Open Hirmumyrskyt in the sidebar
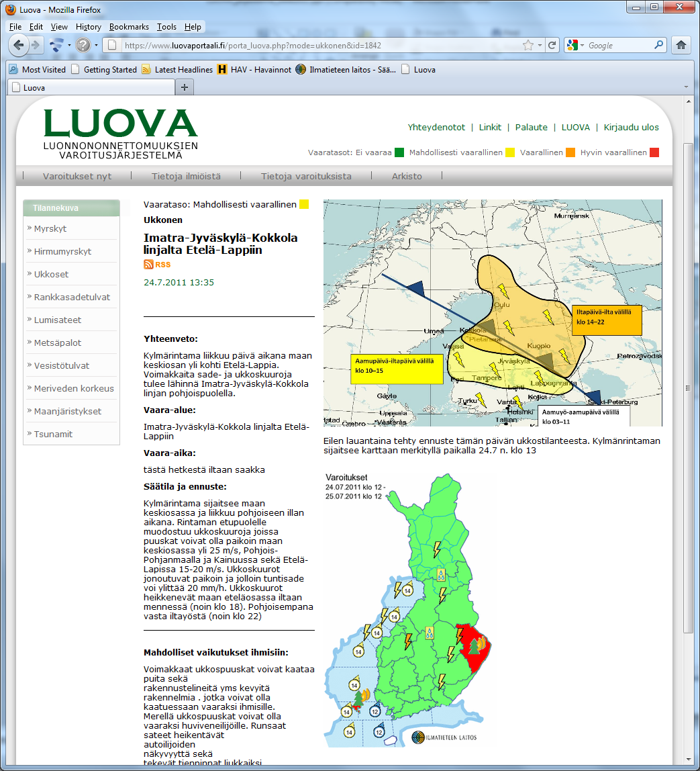Image resolution: width=700 pixels, height=771 pixels. click(62, 251)
